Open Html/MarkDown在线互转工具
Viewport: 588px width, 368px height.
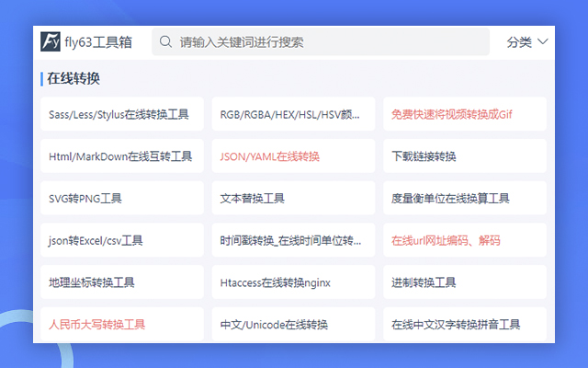point(122,156)
